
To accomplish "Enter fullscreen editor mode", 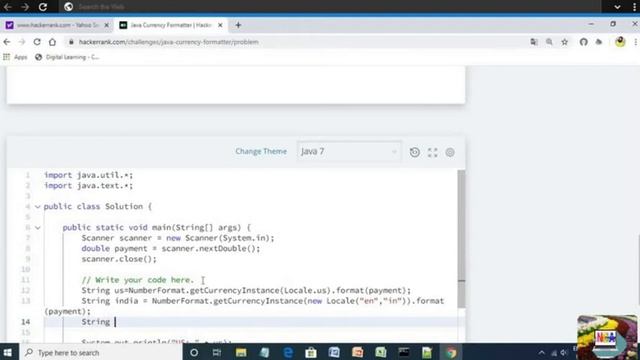I will pos(433,152).
